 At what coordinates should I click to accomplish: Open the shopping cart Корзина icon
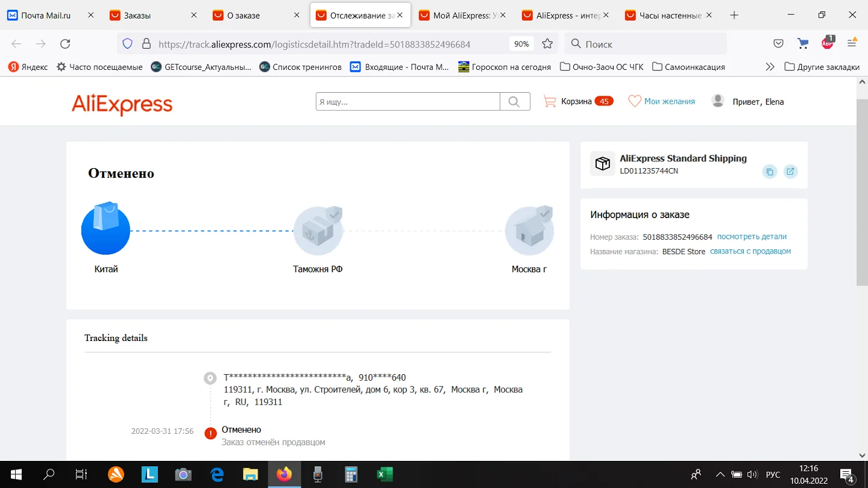550,102
